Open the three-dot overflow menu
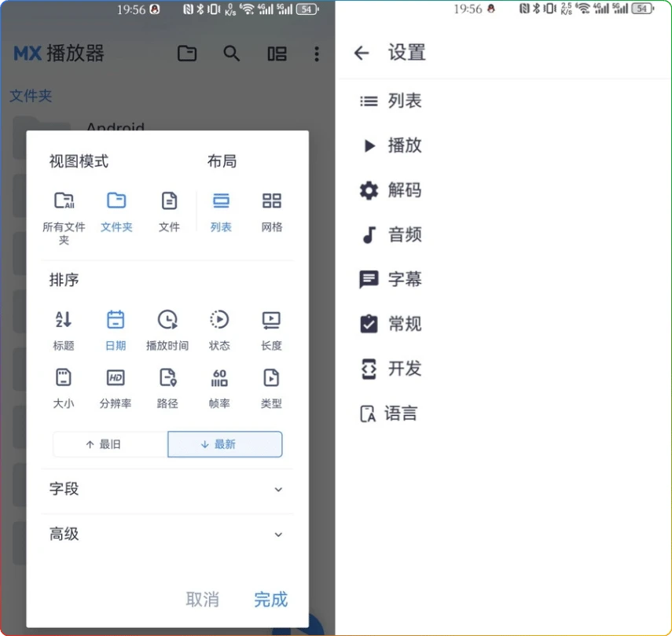 coord(317,53)
